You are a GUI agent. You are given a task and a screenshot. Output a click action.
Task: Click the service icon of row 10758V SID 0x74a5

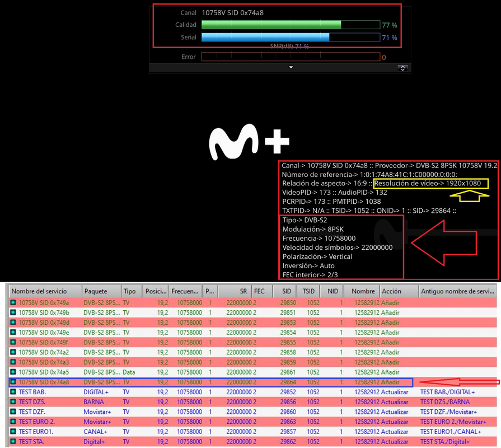(13, 372)
